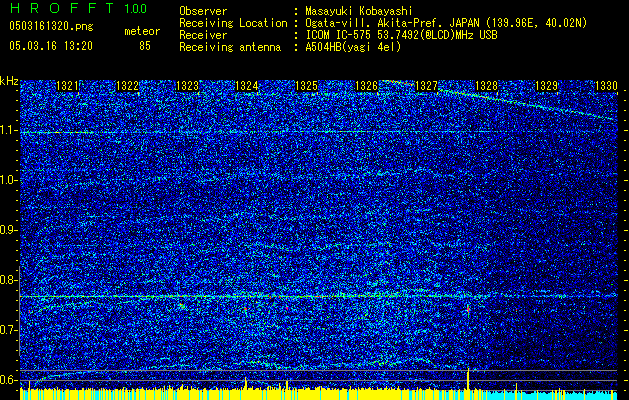The image size is (629, 400).
Task: Click the Receiving antenna label
Action: point(230,47)
